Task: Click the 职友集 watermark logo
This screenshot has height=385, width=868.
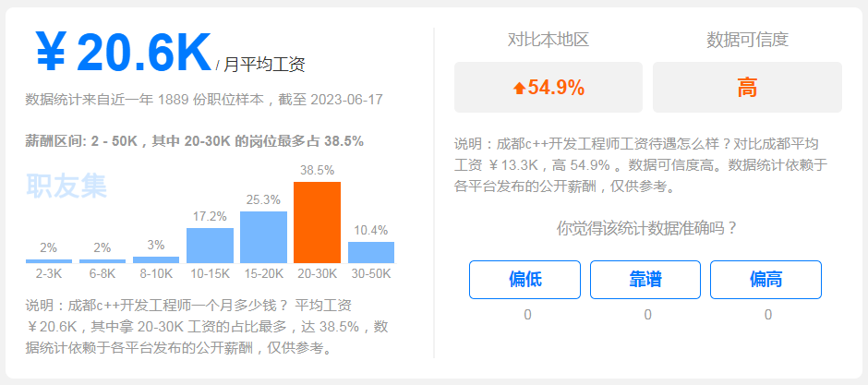Action: 66,186
